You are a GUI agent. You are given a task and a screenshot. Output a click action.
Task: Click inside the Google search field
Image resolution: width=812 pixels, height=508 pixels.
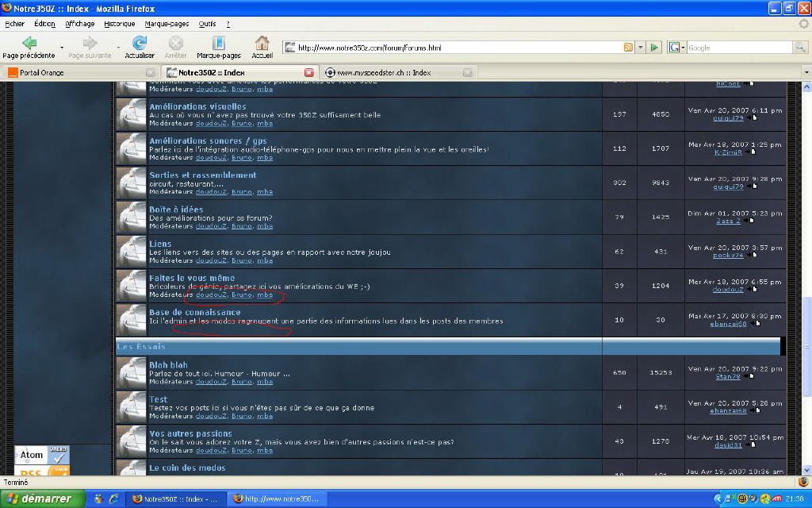coord(737,48)
